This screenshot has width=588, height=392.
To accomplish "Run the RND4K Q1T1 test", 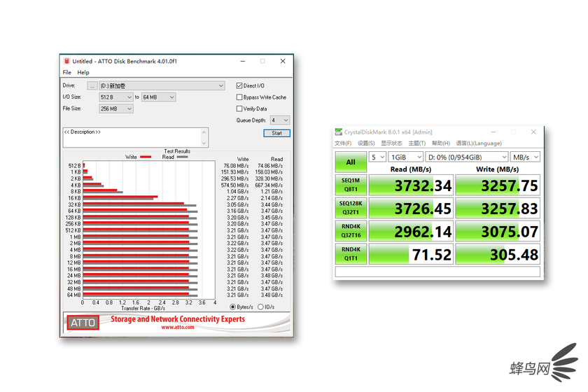I will (351, 254).
